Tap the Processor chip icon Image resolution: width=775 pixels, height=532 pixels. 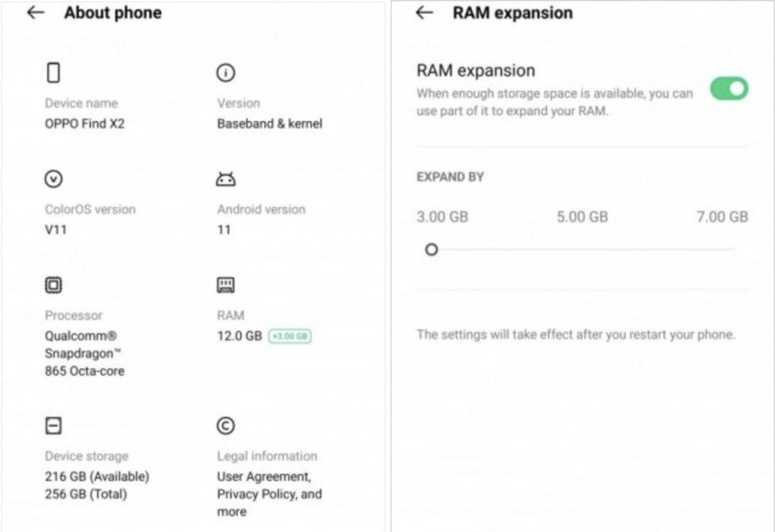pos(53,285)
